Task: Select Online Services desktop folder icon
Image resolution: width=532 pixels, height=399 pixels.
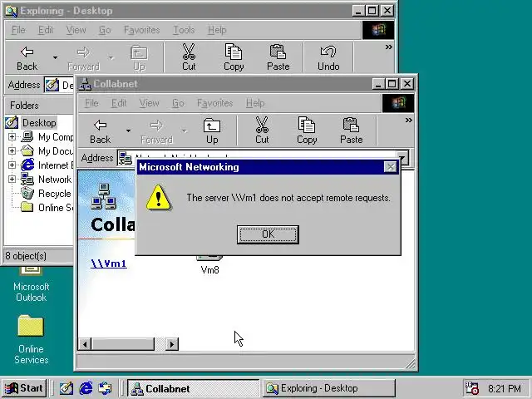Action: [31, 339]
